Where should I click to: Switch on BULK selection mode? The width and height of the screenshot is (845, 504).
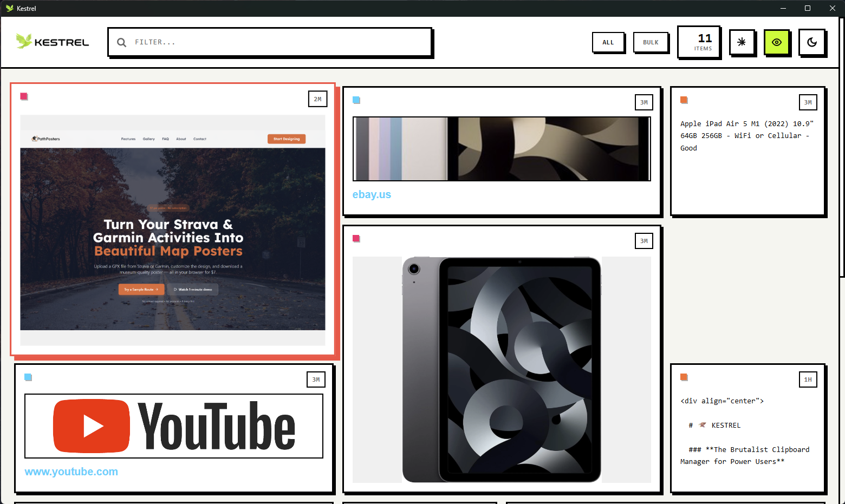tap(651, 42)
